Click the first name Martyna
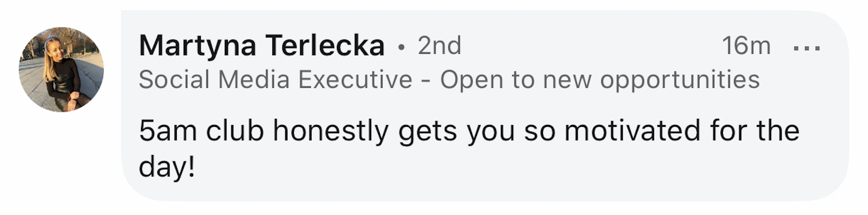This screenshot has width=868, height=215. 198,46
